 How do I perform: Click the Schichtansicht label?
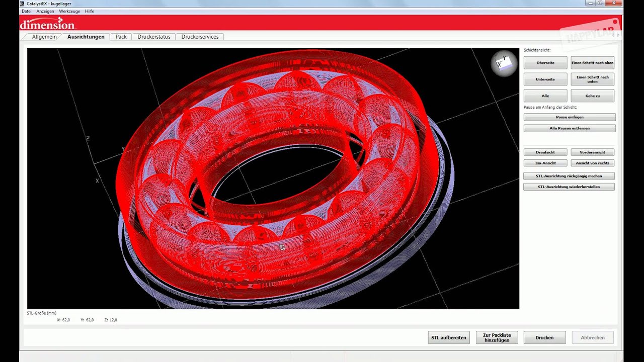click(x=537, y=50)
